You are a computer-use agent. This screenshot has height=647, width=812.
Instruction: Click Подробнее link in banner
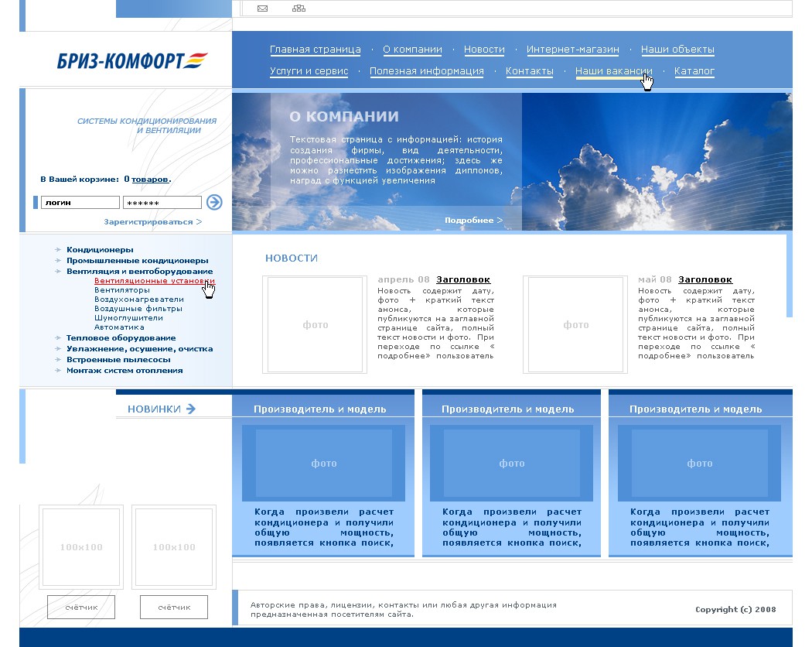tap(473, 221)
